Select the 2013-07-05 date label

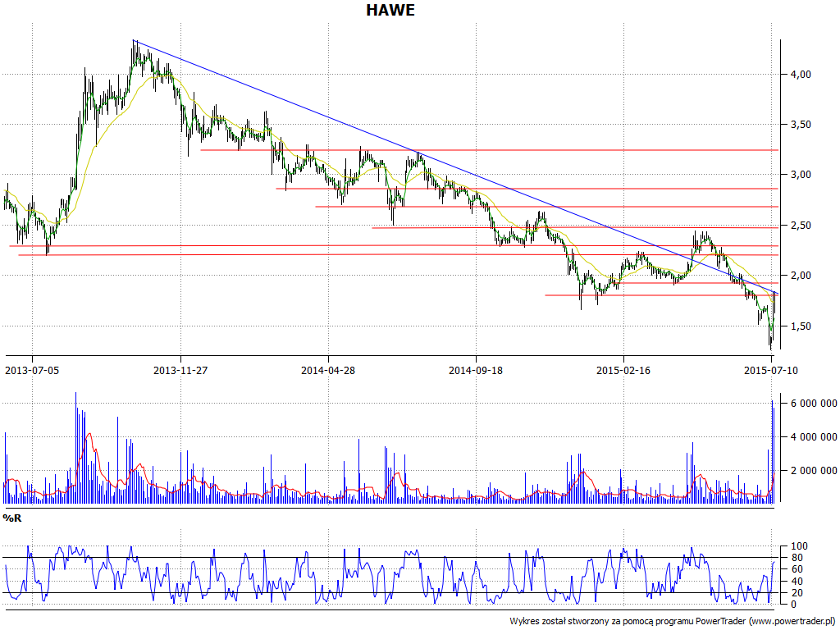tap(32, 370)
